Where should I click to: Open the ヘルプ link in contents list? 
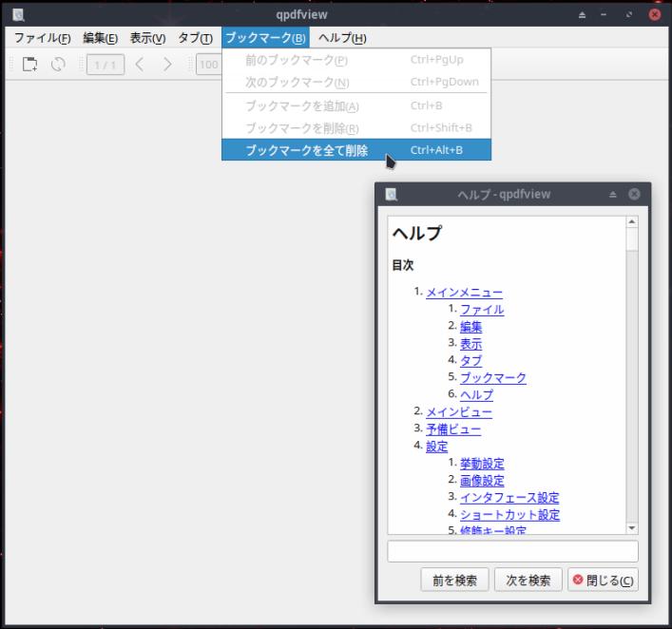[x=476, y=394]
